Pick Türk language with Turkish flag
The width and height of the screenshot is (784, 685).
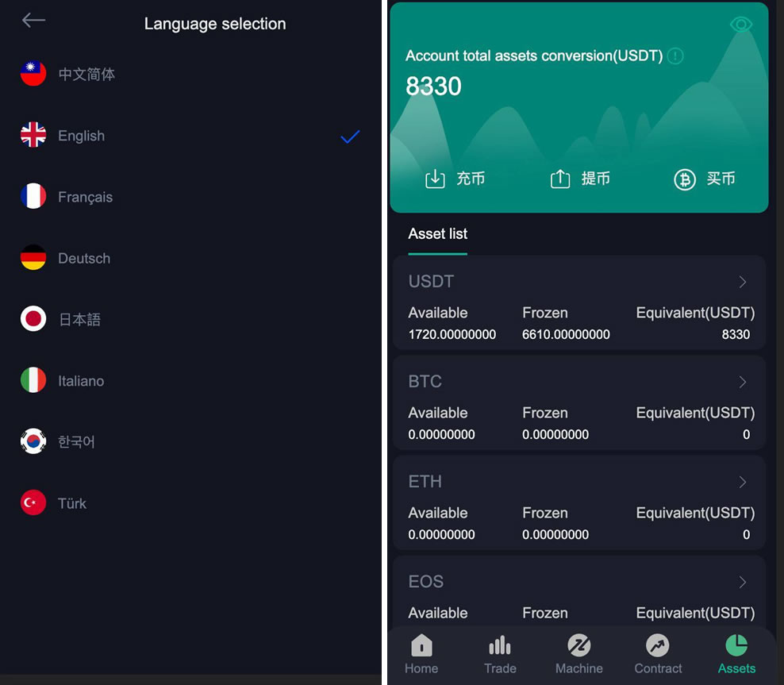[x=71, y=503]
